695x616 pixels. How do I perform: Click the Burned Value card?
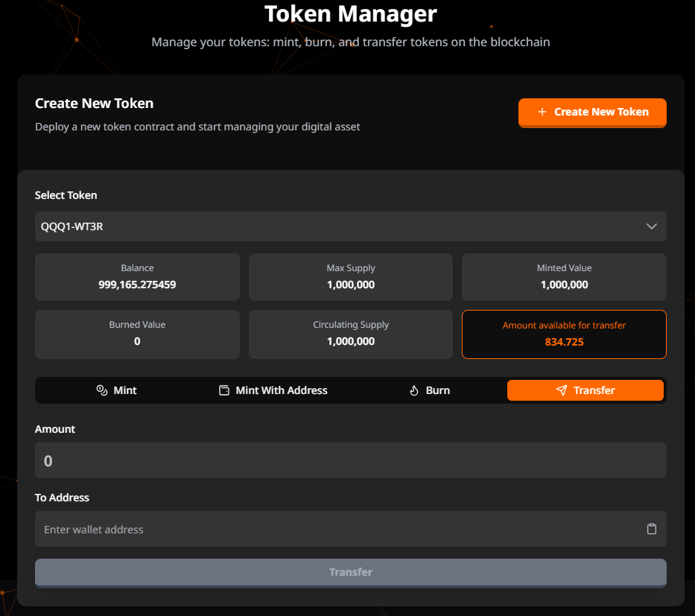click(137, 334)
